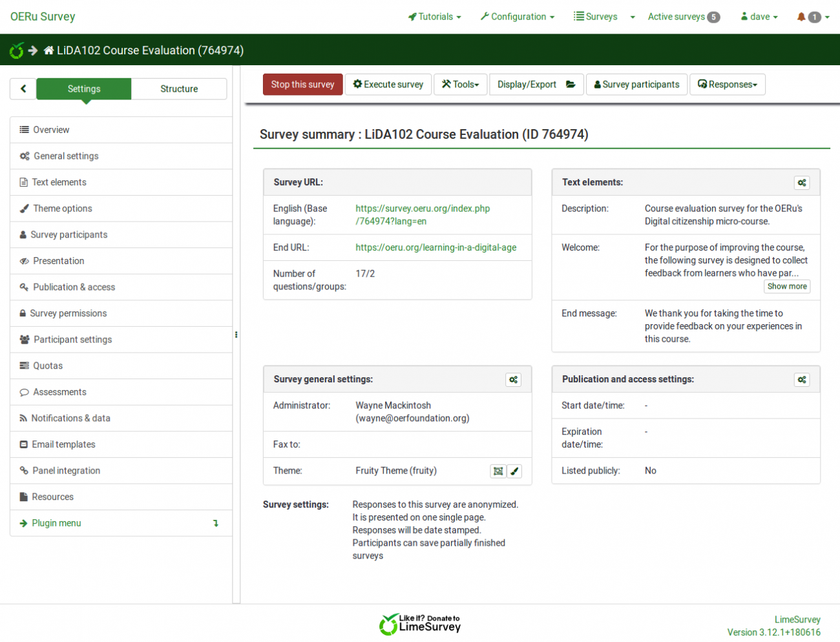Click the Theme options paintbrush icon in sidebar
Screen dimensions: 840x642
click(25, 209)
